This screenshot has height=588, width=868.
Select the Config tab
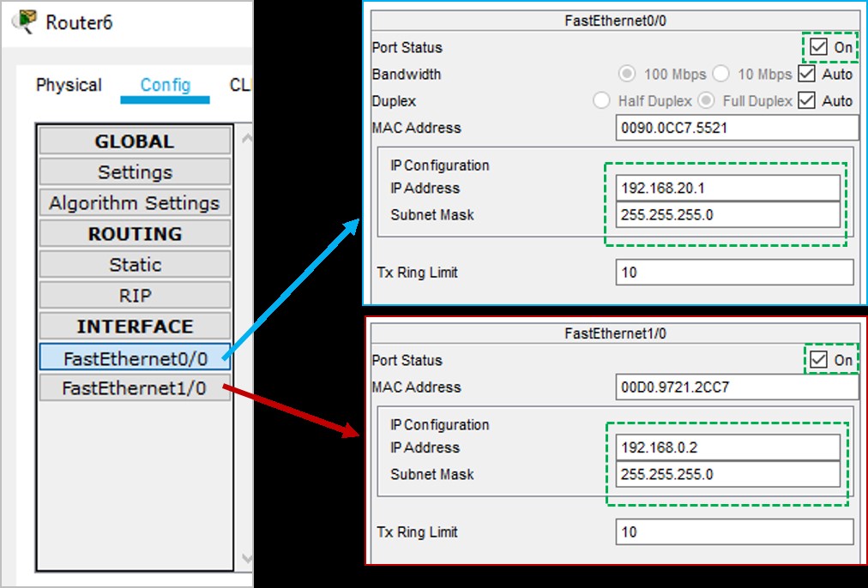[165, 85]
